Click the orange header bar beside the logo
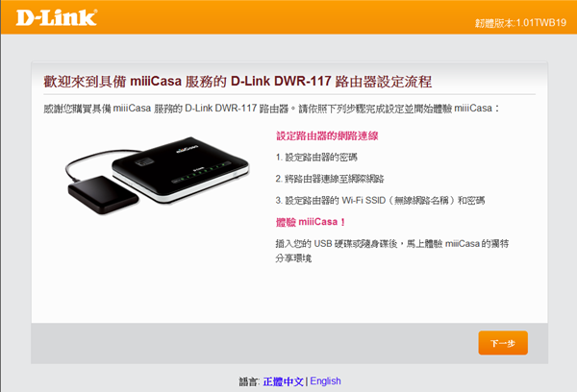The image size is (577, 392). [287, 17]
